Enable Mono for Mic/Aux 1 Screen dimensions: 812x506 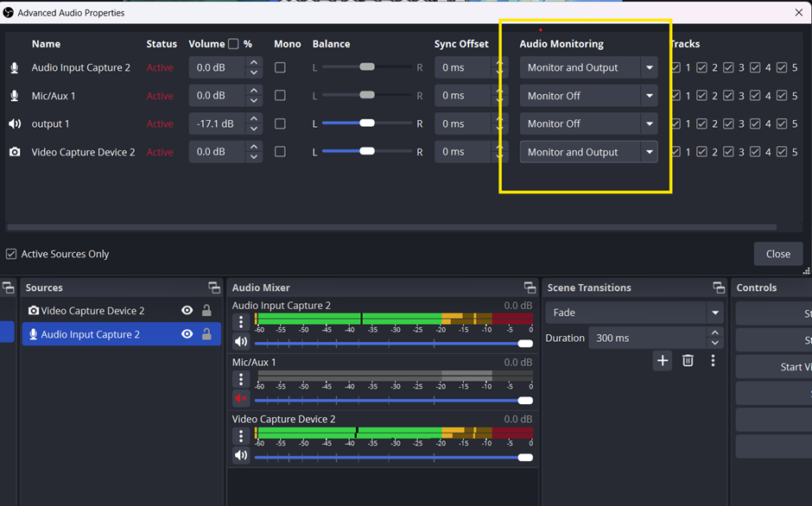click(x=280, y=96)
